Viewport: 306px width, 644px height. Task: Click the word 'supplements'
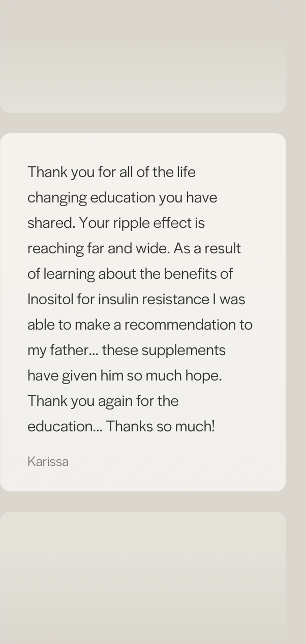pos(183,350)
